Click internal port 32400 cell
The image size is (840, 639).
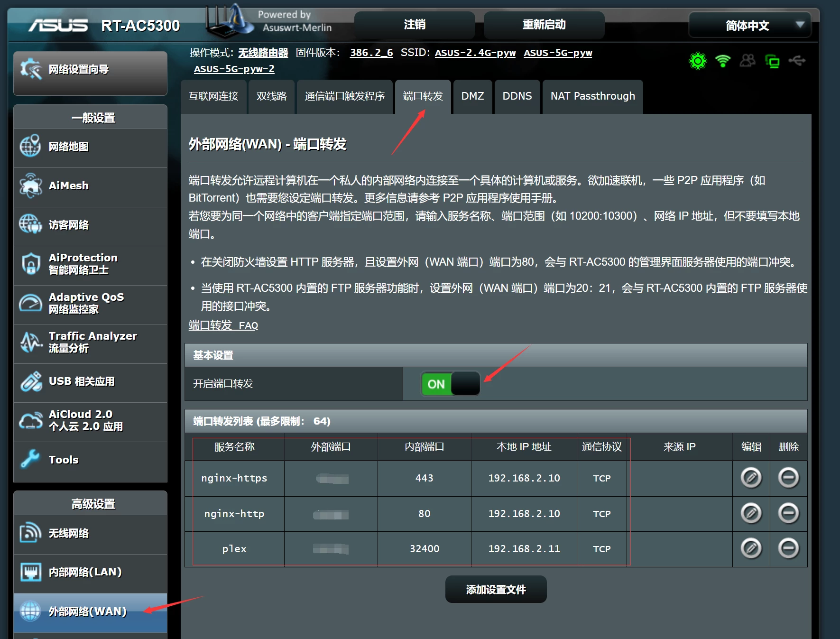pyautogui.click(x=425, y=549)
